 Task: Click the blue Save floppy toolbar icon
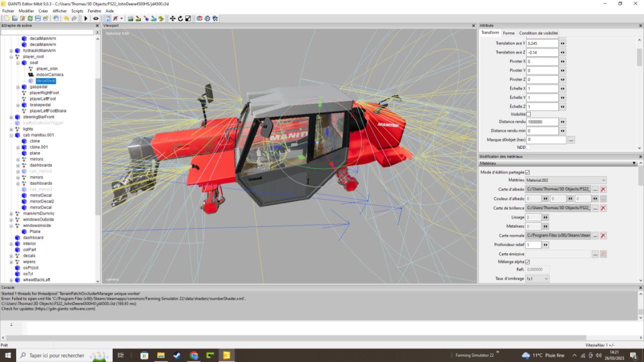pos(38,18)
